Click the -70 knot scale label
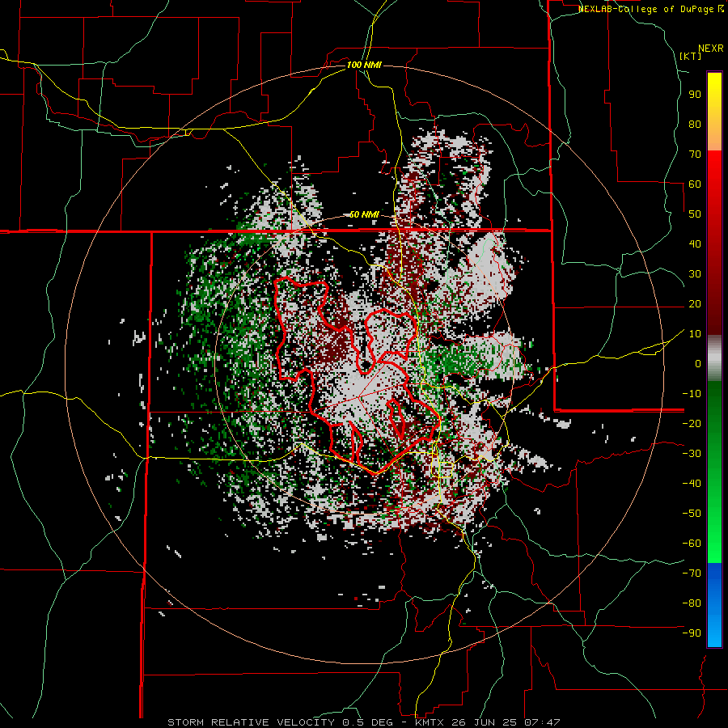This screenshot has height=728, width=728. (692, 574)
